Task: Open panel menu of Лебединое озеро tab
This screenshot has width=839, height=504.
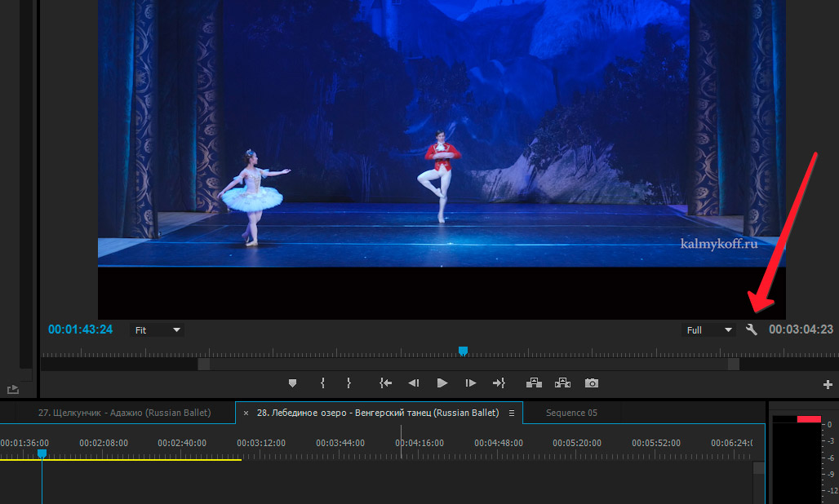Action: (x=512, y=413)
